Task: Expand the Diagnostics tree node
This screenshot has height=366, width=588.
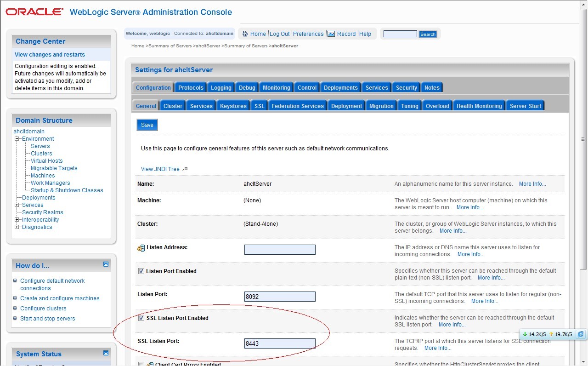Action: click(x=17, y=227)
